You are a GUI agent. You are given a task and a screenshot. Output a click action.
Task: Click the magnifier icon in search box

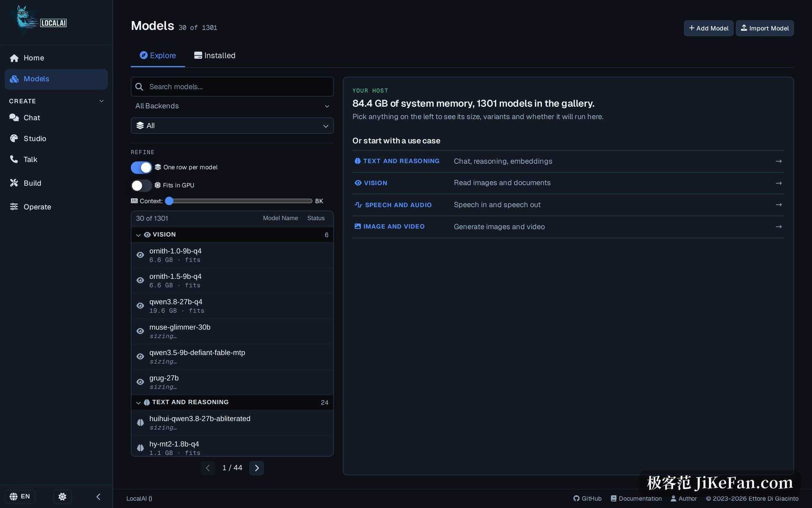point(139,87)
